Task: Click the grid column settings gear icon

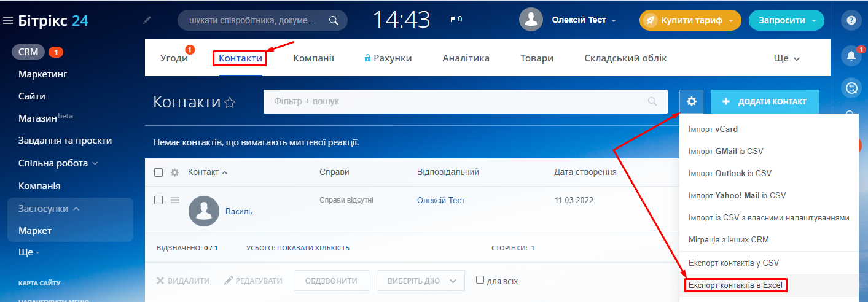Action: 174,172
